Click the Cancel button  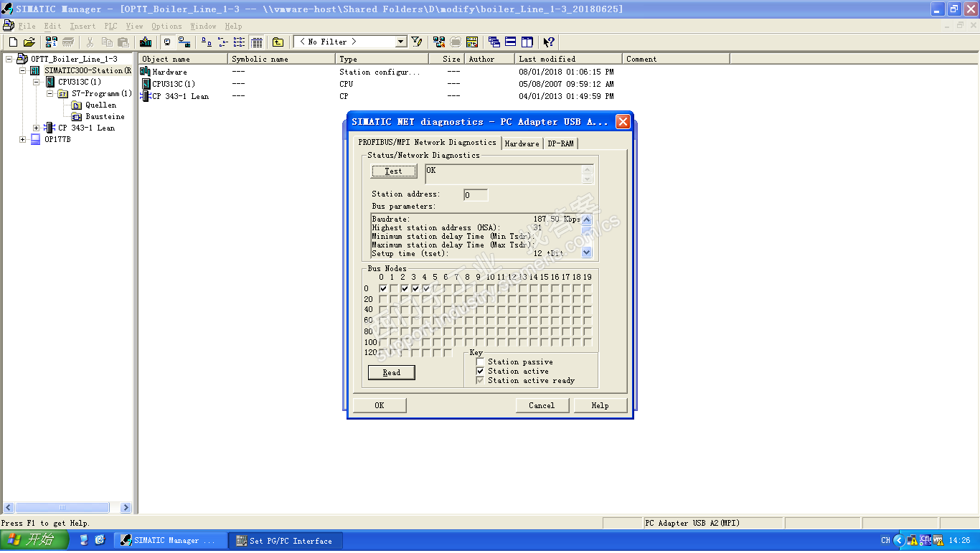click(542, 405)
